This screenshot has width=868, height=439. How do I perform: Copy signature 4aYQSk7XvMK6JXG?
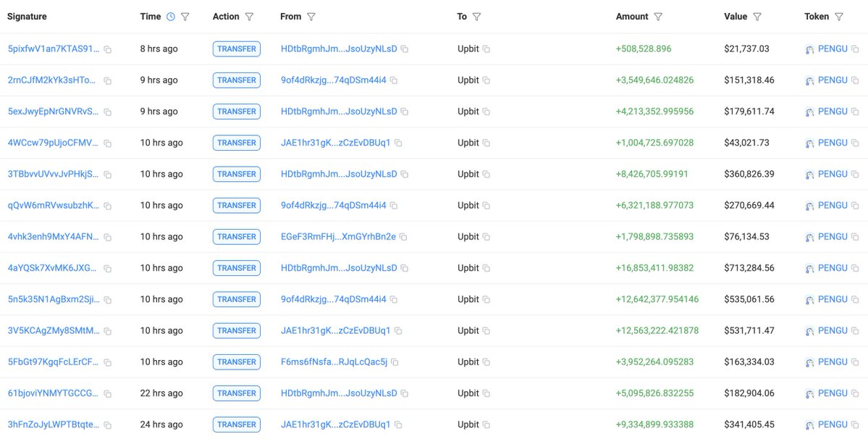[x=107, y=269]
